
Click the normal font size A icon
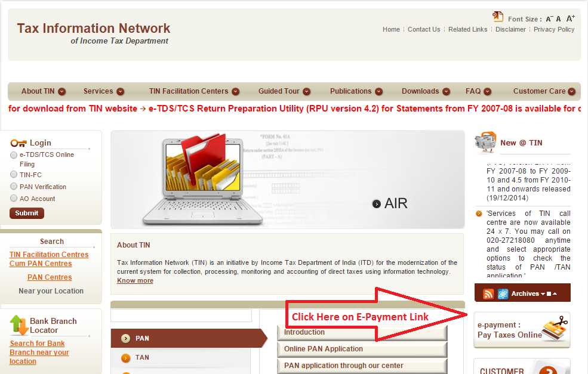point(558,19)
